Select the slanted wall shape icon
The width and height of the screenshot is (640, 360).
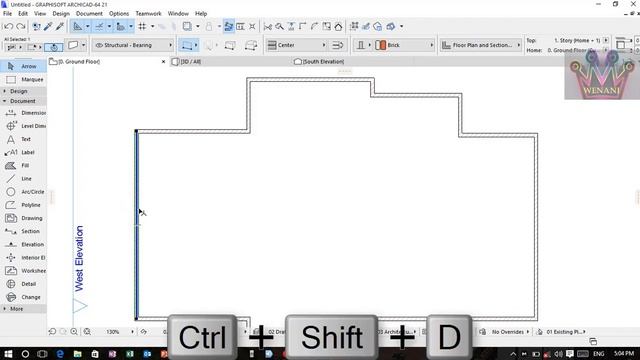[251, 45]
